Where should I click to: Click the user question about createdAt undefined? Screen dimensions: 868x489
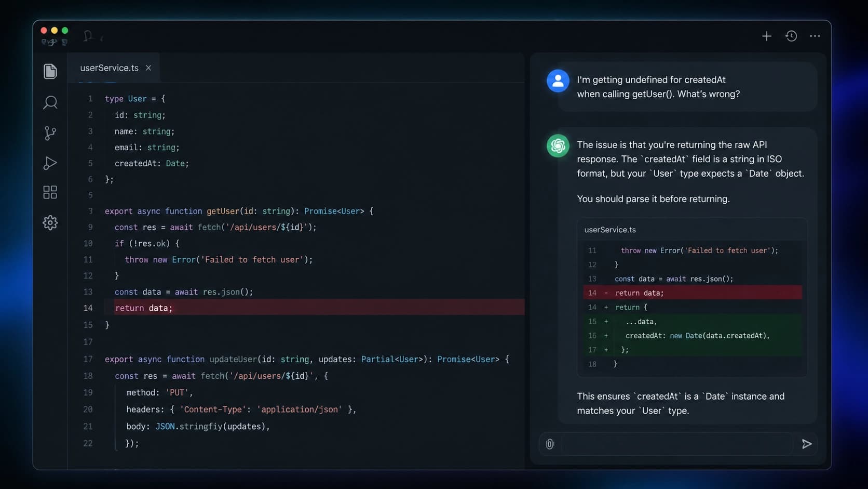pos(658,87)
